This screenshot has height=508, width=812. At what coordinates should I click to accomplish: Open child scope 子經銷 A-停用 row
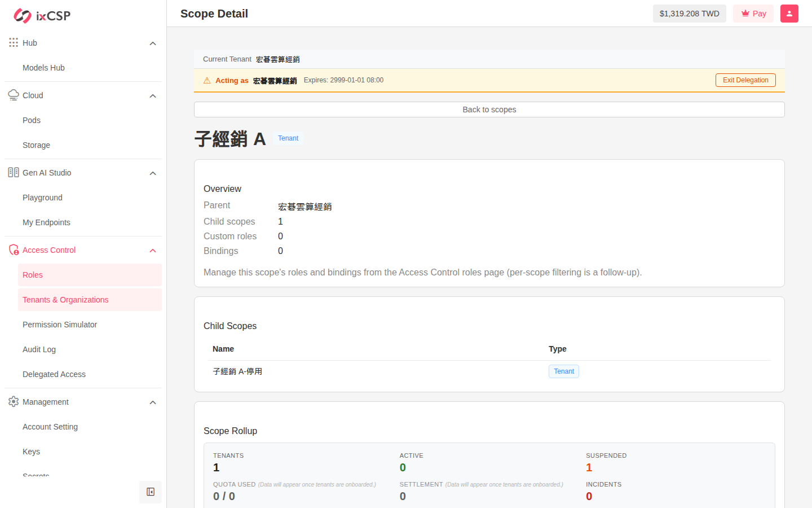489,371
